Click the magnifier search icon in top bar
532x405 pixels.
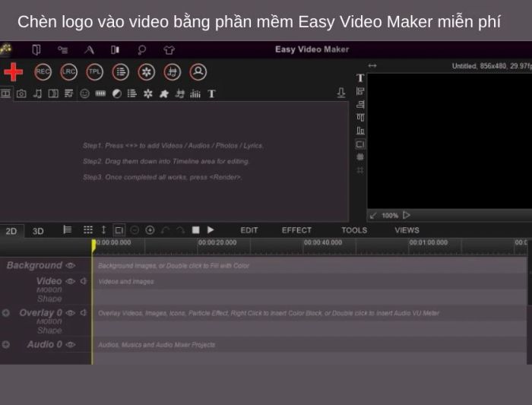141,50
